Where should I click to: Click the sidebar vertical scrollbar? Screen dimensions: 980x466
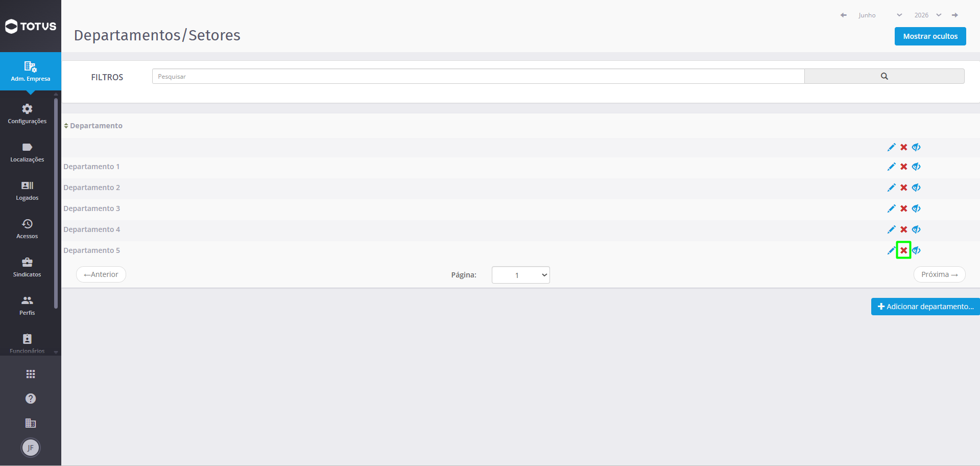tap(56, 204)
